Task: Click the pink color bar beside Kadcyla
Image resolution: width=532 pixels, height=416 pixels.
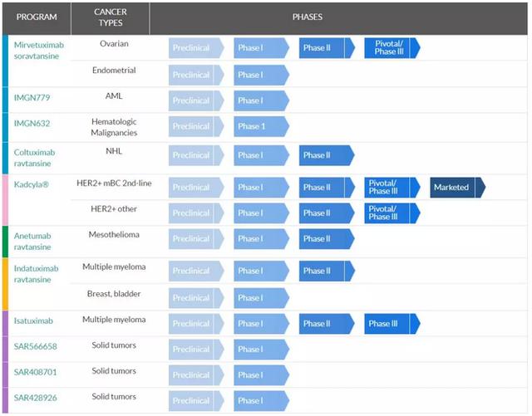Action: (x=5, y=199)
